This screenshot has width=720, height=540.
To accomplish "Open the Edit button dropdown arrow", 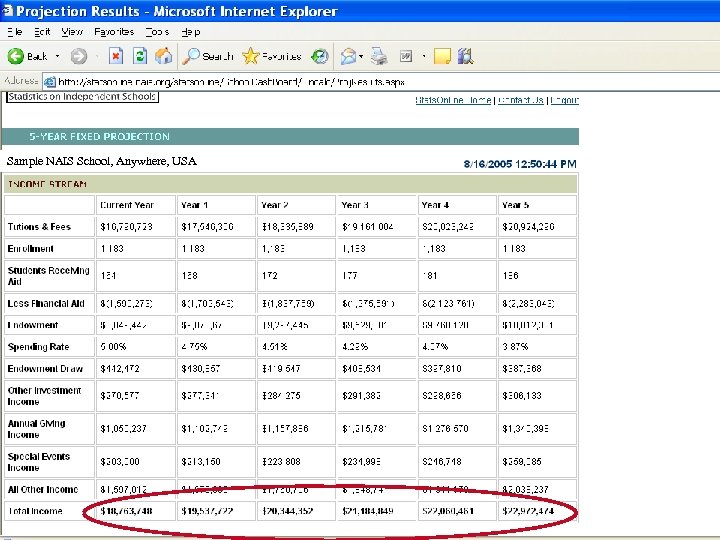I will point(423,56).
